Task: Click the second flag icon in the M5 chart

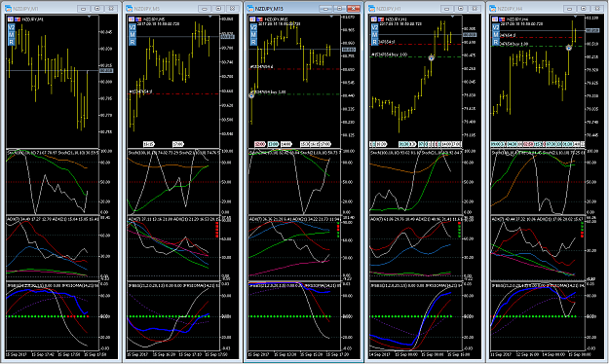Action: coord(138,19)
